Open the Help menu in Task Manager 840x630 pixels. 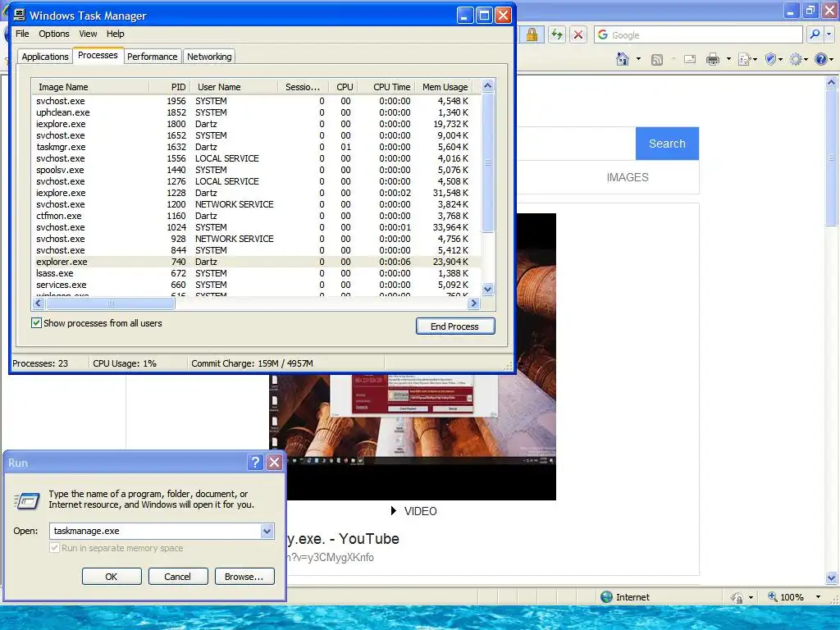115,34
